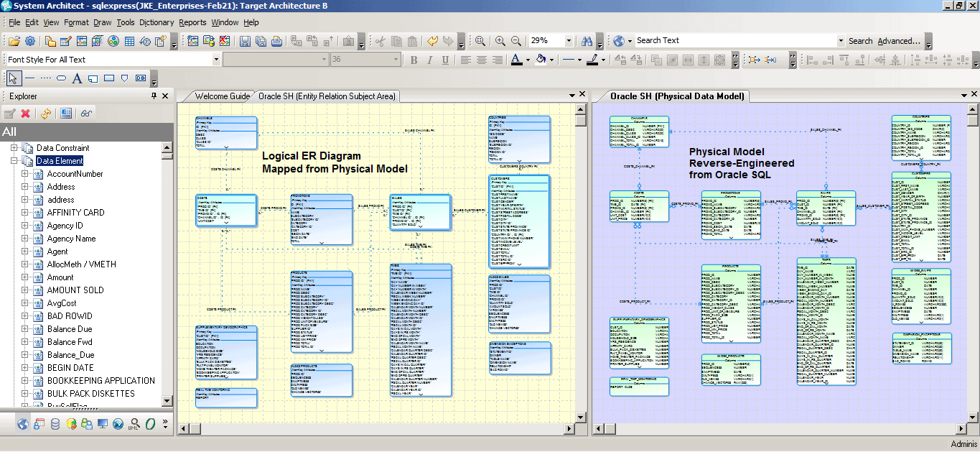Select the rectangle shape tool
Screen dimensions: 980x452
point(109,78)
